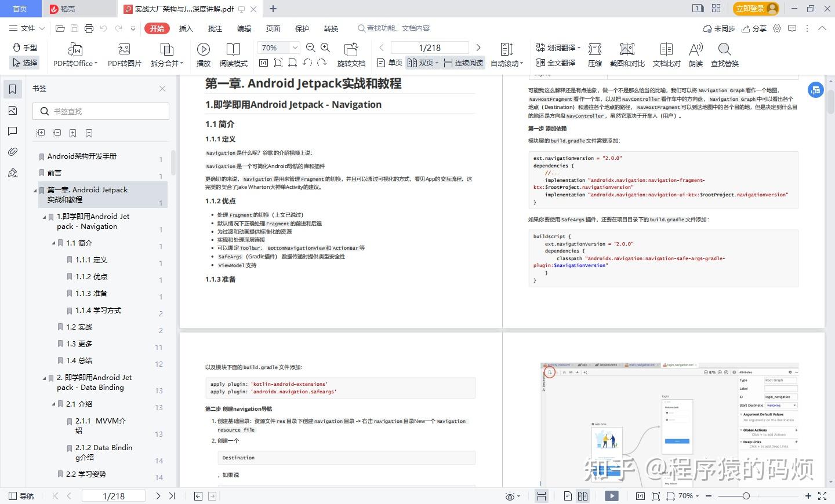
Task: Open the 文档比对 document compare tool
Action: point(666,54)
